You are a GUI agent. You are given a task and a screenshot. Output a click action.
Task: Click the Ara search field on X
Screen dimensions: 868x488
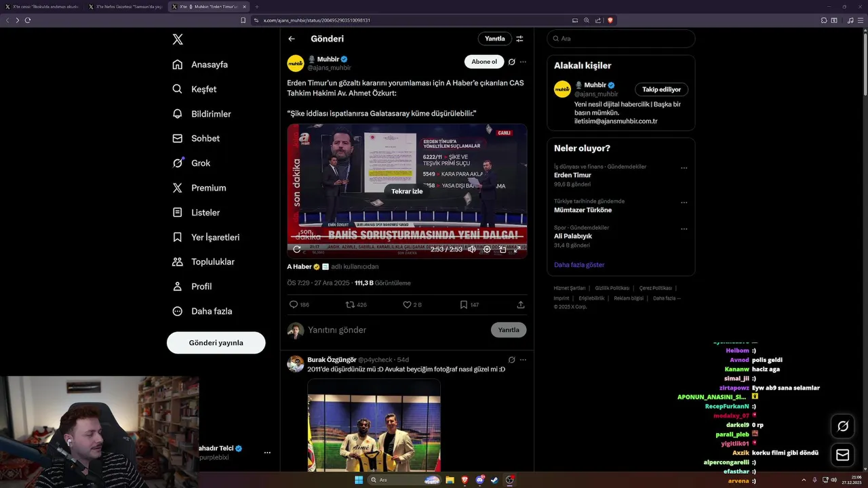[621, 39]
